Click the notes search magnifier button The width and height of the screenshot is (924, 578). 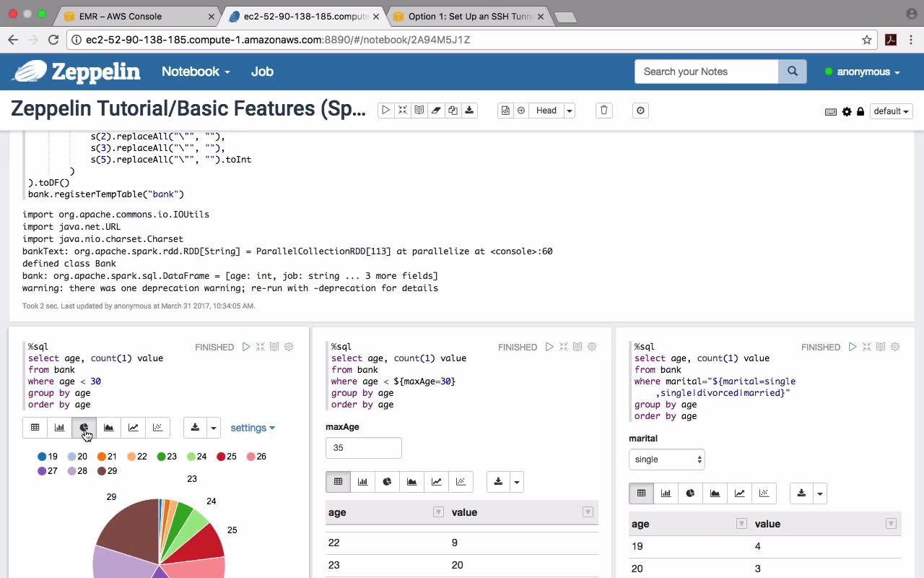(x=792, y=72)
